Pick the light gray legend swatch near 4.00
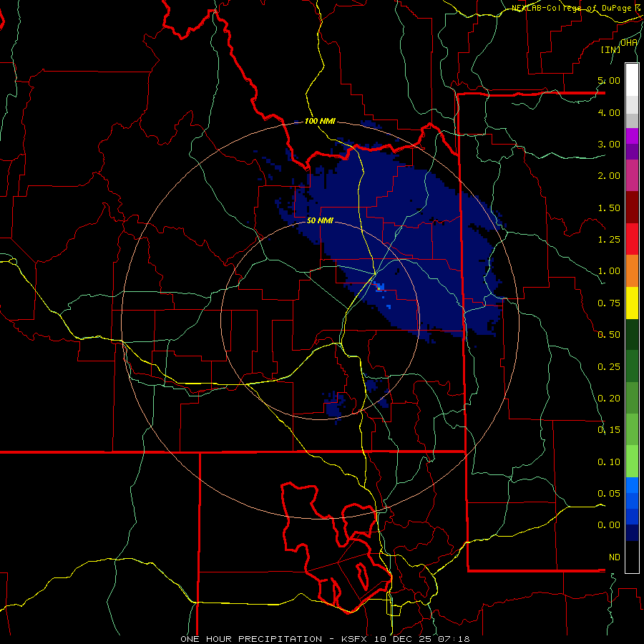Image resolution: width=644 pixels, height=644 pixels. (632, 104)
